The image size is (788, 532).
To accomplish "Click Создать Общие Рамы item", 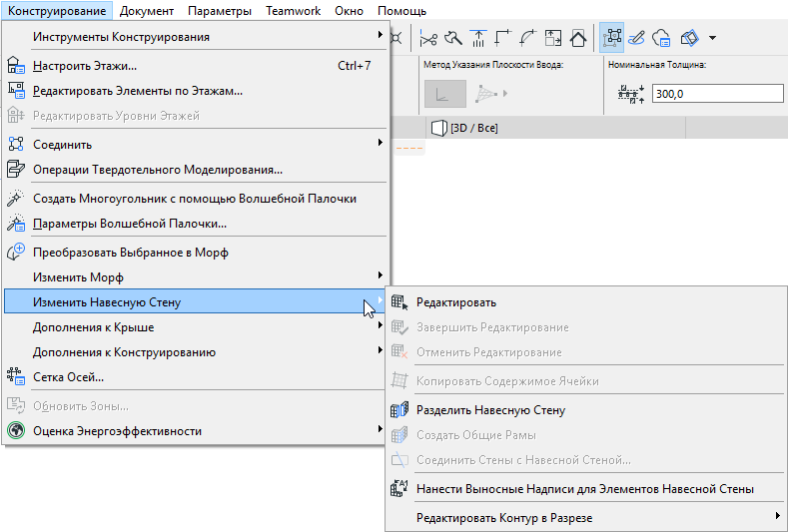I will (x=586, y=435).
